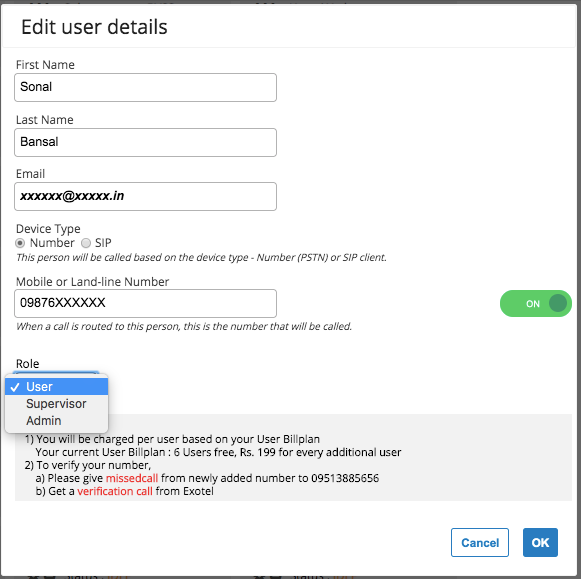Click the 'This person will be called' hint text

tap(201, 257)
